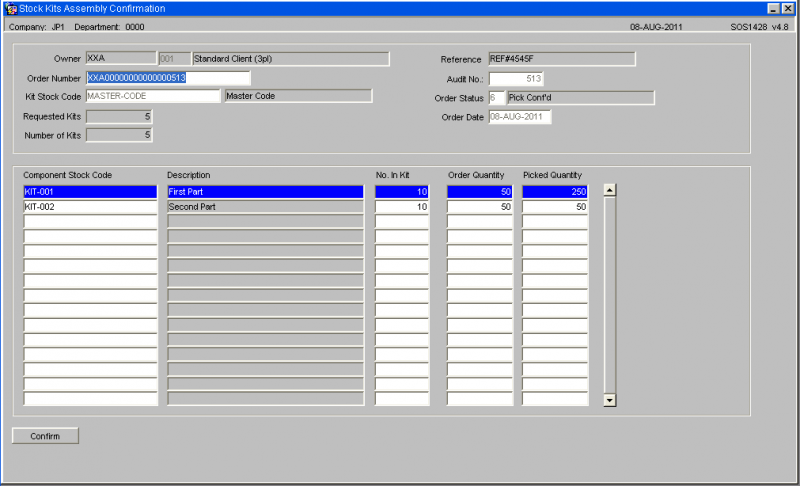Image resolution: width=800 pixels, height=486 pixels.
Task: Click the Reference field REF#4545F
Action: [562, 59]
